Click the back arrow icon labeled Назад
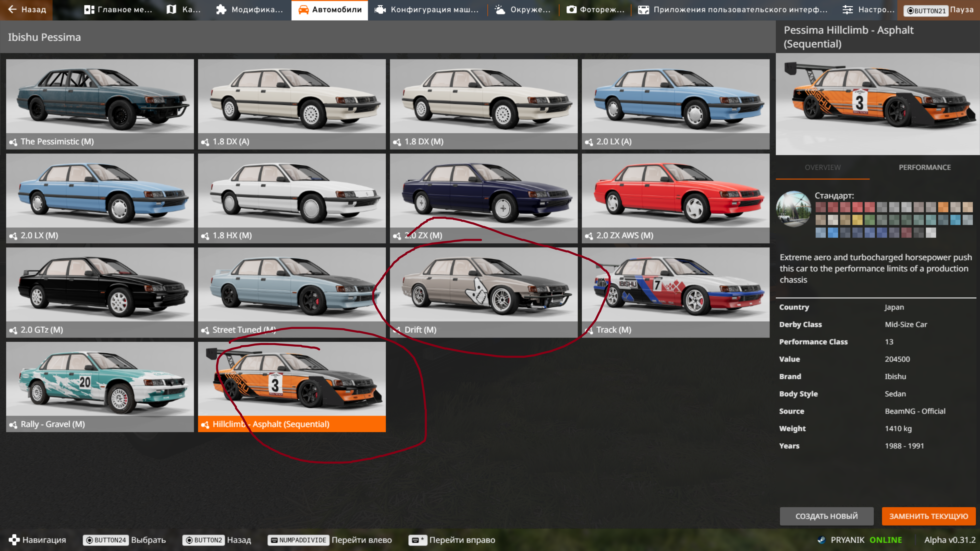The width and height of the screenshot is (980, 551). coord(12,9)
